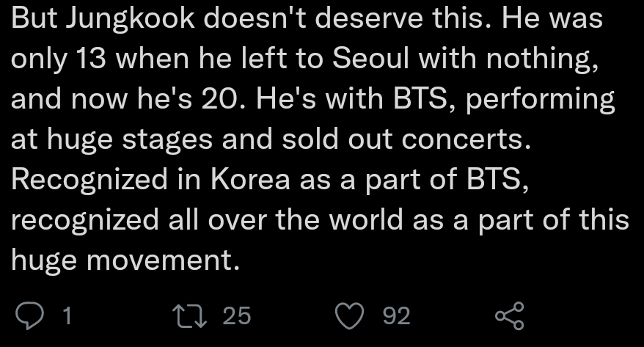
Task: Click the retweet count of 25
Action: [236, 316]
